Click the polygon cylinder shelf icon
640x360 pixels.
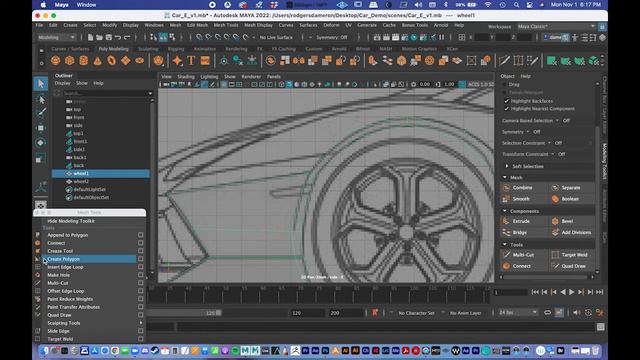pyautogui.click(x=84, y=61)
